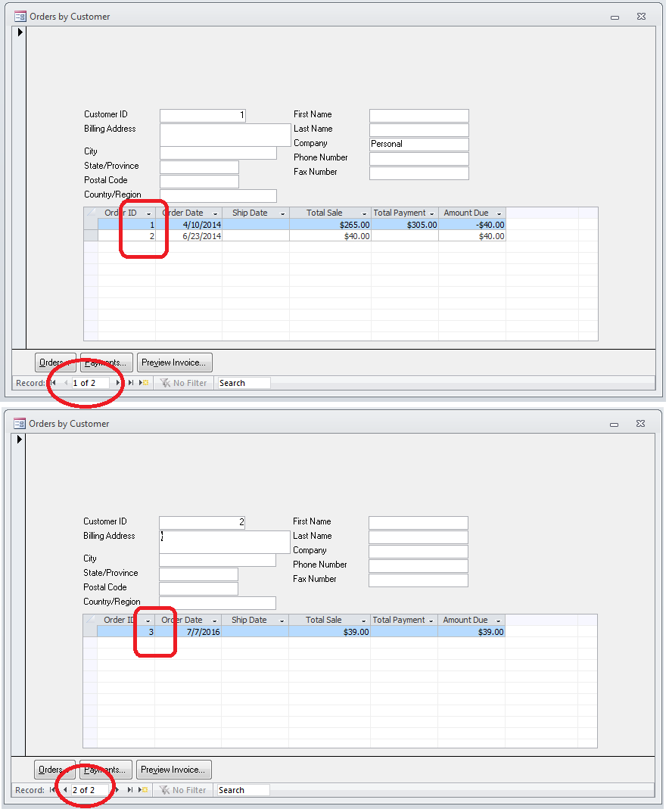Select row selector of order 2 row
This screenshot has width=669, height=812.
pos(91,236)
